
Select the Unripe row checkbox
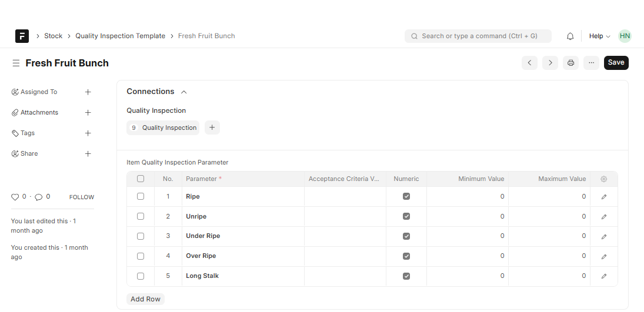click(141, 216)
